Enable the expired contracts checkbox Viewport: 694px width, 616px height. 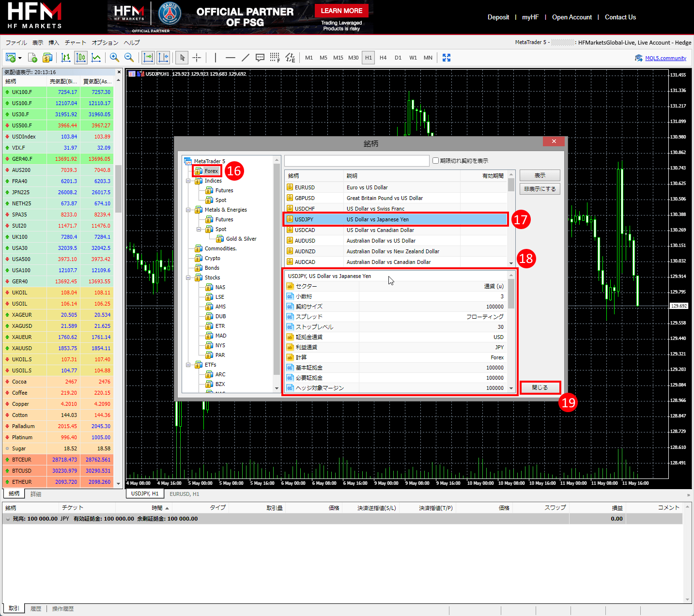pyautogui.click(x=436, y=161)
